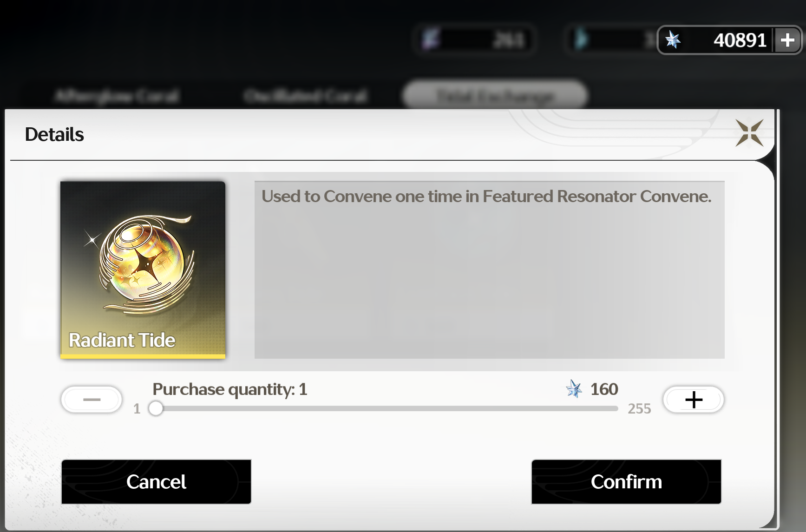Increase purchase quantity with plus button

pos(694,400)
